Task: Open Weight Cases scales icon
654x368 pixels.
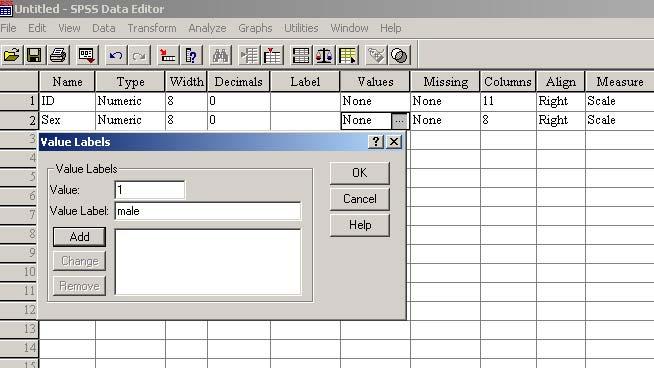Action: 324,55
